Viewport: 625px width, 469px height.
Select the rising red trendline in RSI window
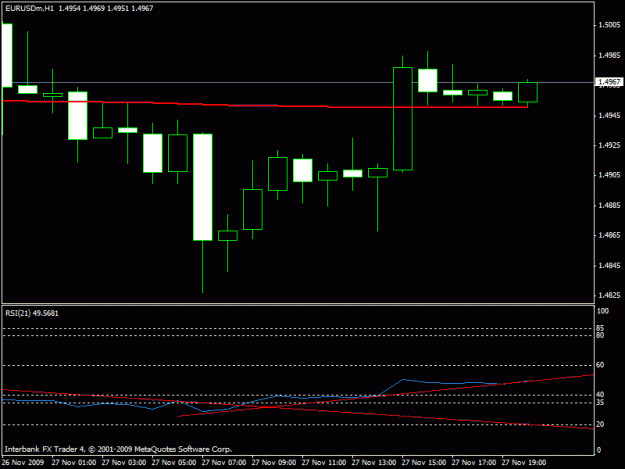click(385, 396)
